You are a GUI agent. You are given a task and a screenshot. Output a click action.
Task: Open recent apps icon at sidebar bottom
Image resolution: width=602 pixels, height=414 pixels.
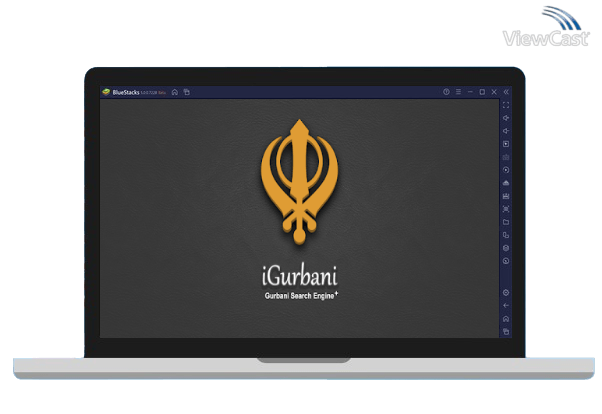point(506,332)
